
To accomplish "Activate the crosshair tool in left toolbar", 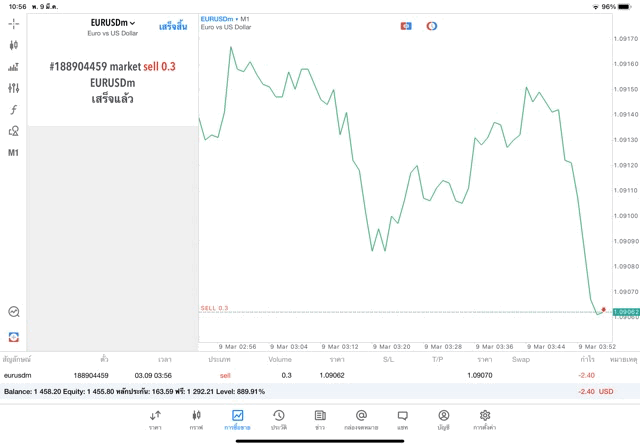I will point(13,24).
